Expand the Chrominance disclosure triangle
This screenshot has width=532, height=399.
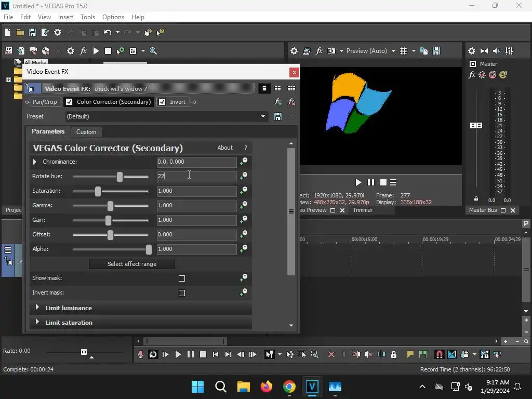[35, 162]
